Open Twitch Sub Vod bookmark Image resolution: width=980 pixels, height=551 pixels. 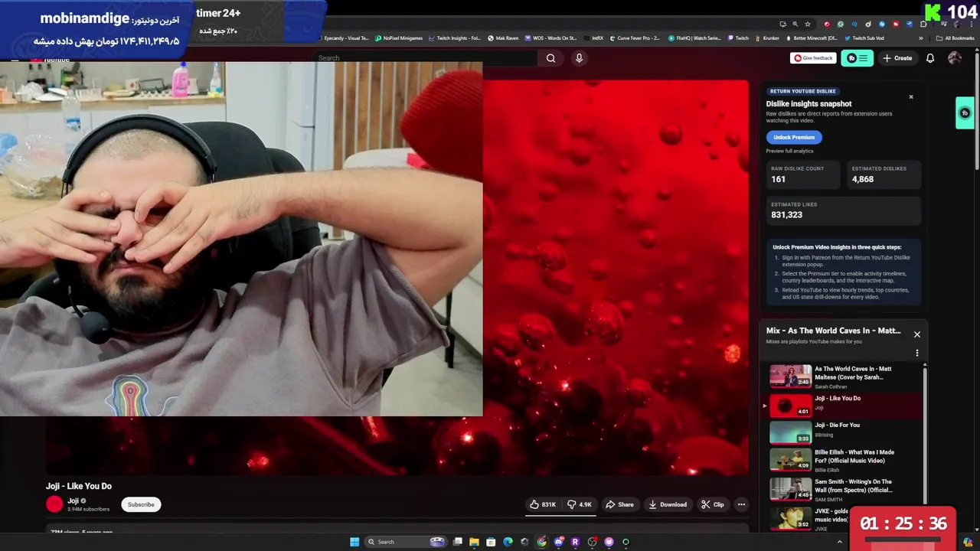coord(864,38)
